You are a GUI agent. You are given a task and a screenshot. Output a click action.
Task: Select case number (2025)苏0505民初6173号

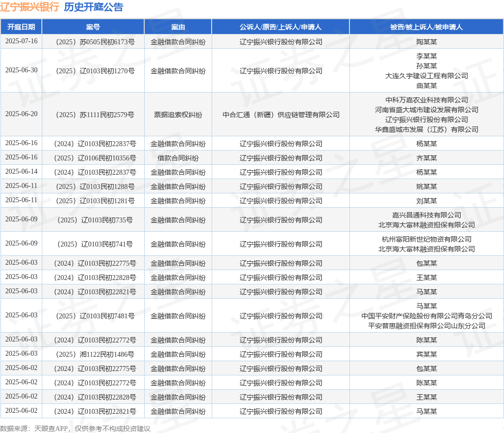tap(95, 42)
